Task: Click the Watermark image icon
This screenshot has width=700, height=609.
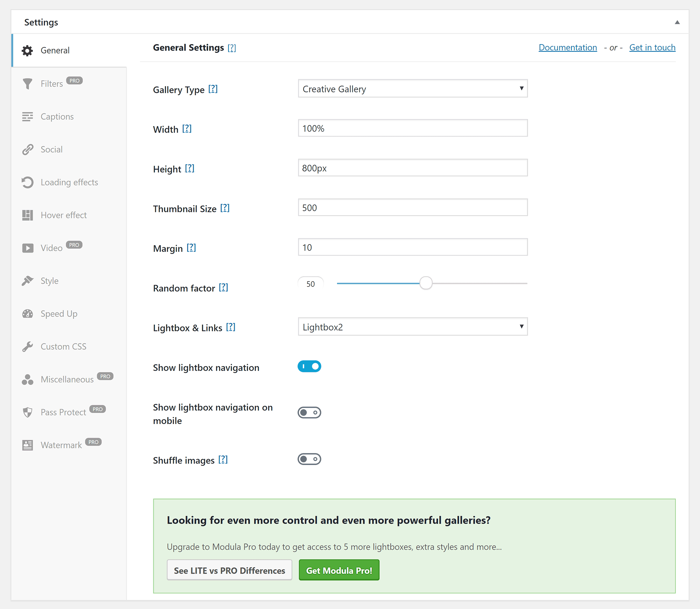Action: point(27,445)
